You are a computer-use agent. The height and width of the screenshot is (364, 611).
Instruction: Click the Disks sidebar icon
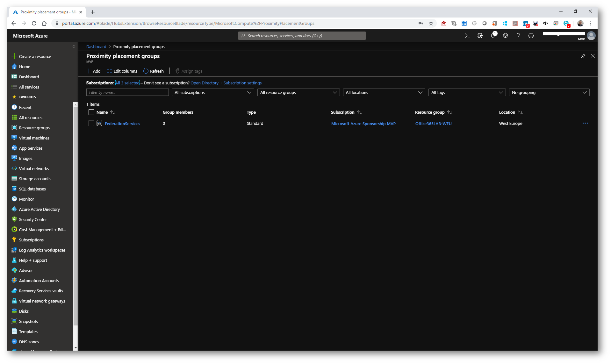(x=14, y=311)
